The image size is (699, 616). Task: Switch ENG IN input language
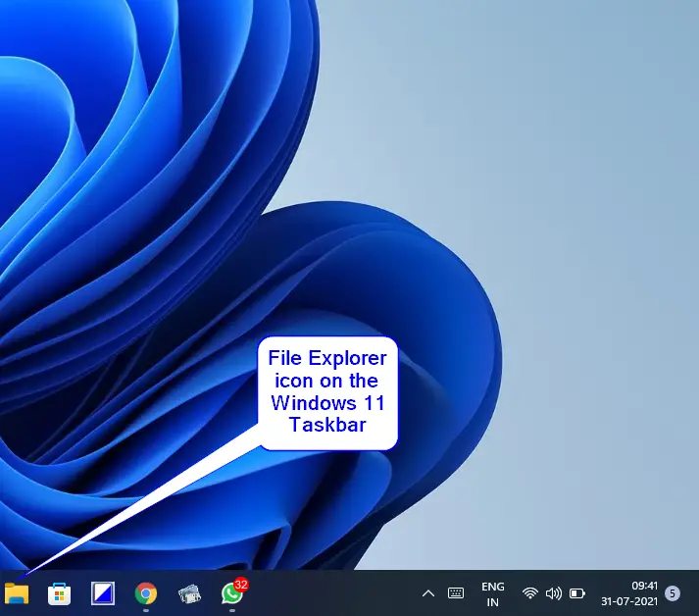click(492, 594)
